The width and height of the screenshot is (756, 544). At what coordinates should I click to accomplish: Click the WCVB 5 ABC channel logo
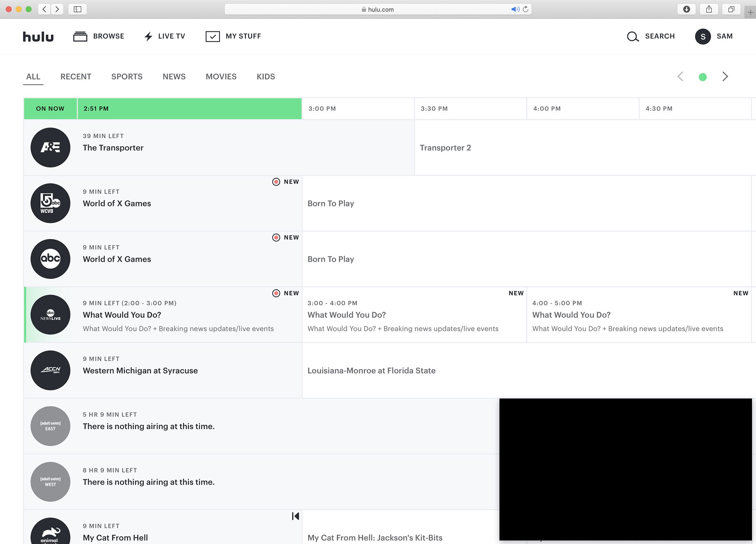tap(50, 203)
